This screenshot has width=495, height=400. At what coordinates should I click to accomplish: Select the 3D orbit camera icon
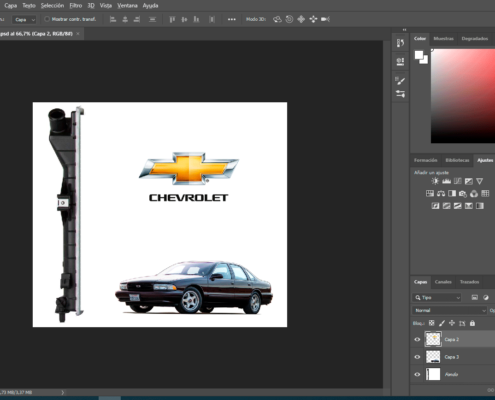tap(277, 19)
